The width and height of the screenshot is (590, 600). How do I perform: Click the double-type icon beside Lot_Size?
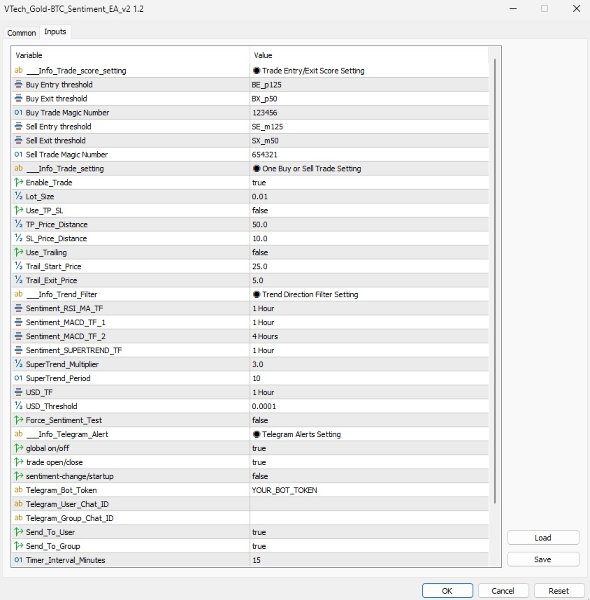(18, 196)
